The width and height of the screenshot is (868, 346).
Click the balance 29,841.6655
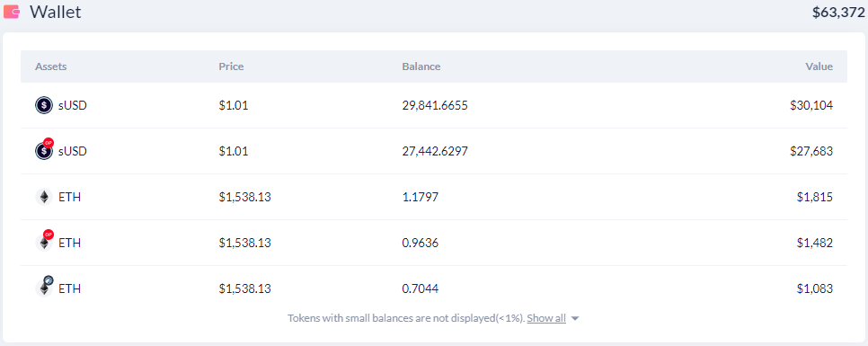pyautogui.click(x=435, y=105)
